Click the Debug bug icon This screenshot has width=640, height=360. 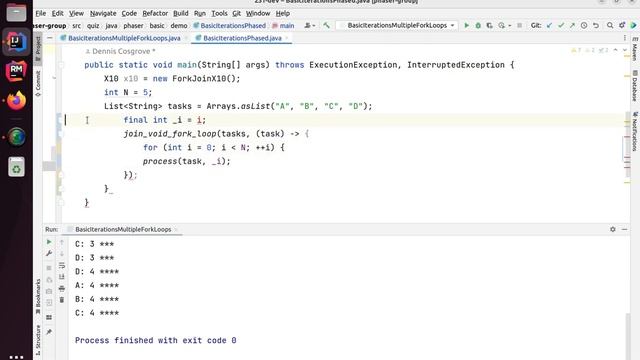[x=478, y=25]
